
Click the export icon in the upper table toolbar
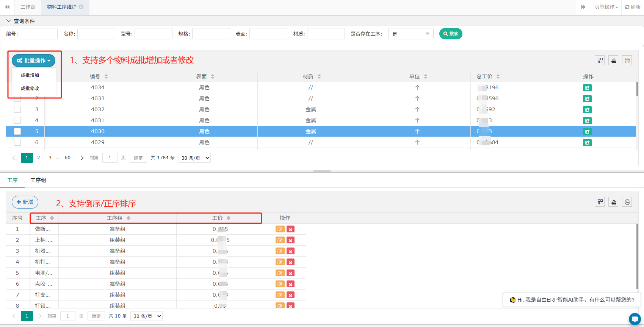tap(614, 61)
